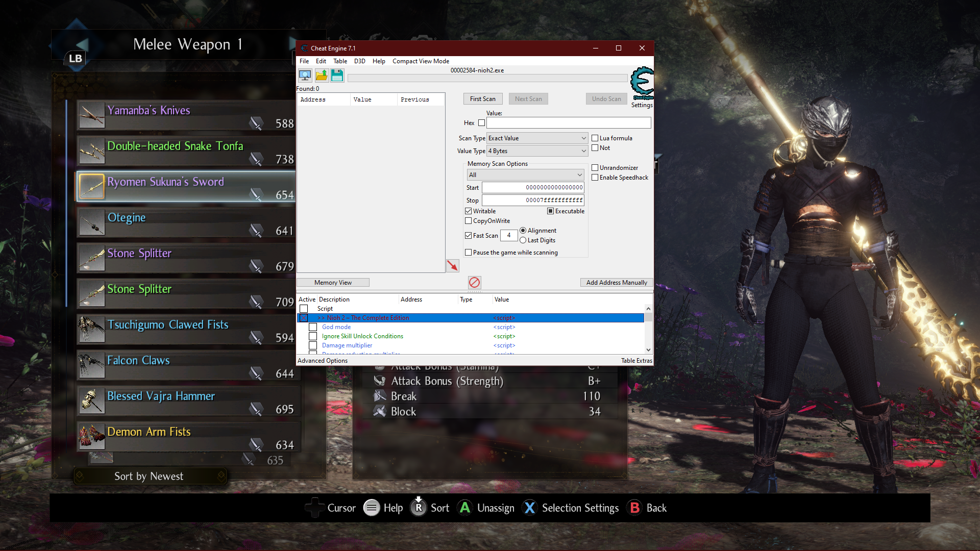The width and height of the screenshot is (980, 551).
Task: Select Stone Splitter 709 weapon icon
Action: (x=92, y=294)
